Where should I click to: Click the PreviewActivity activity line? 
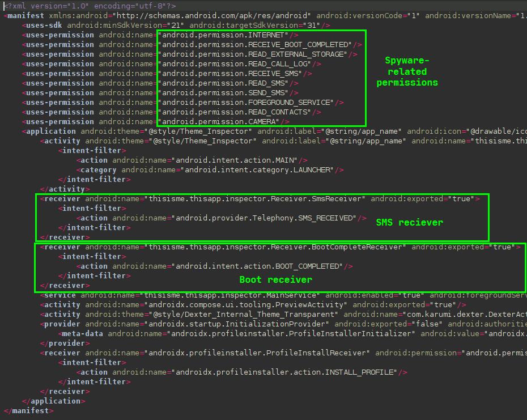(253, 305)
